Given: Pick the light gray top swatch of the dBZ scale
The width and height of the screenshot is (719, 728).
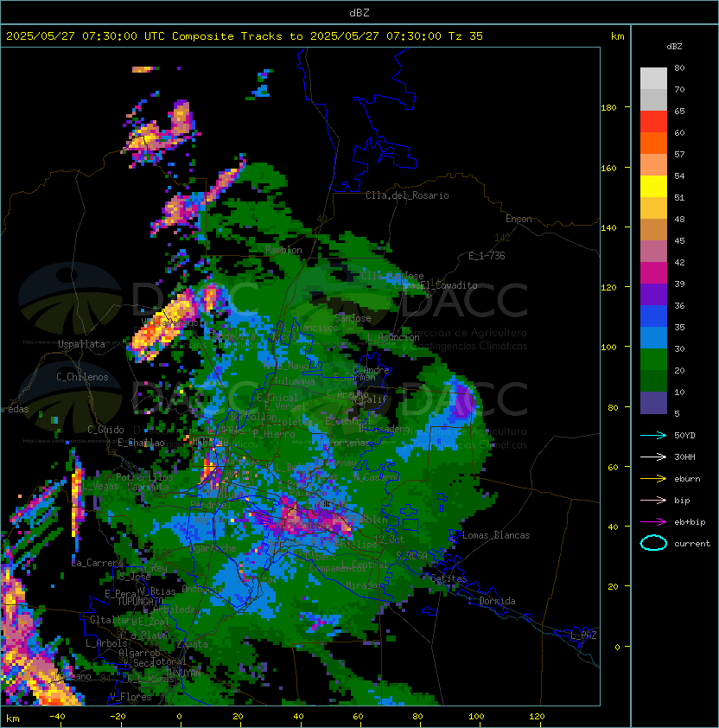Looking at the screenshot, I should point(653,79).
